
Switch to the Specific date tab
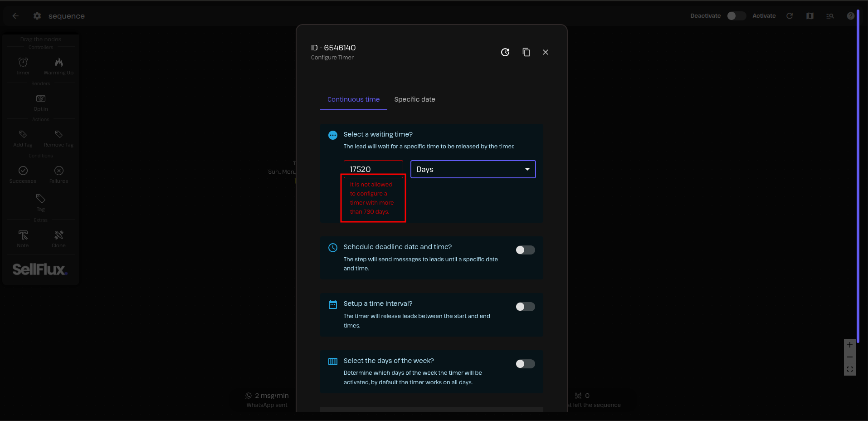click(414, 99)
